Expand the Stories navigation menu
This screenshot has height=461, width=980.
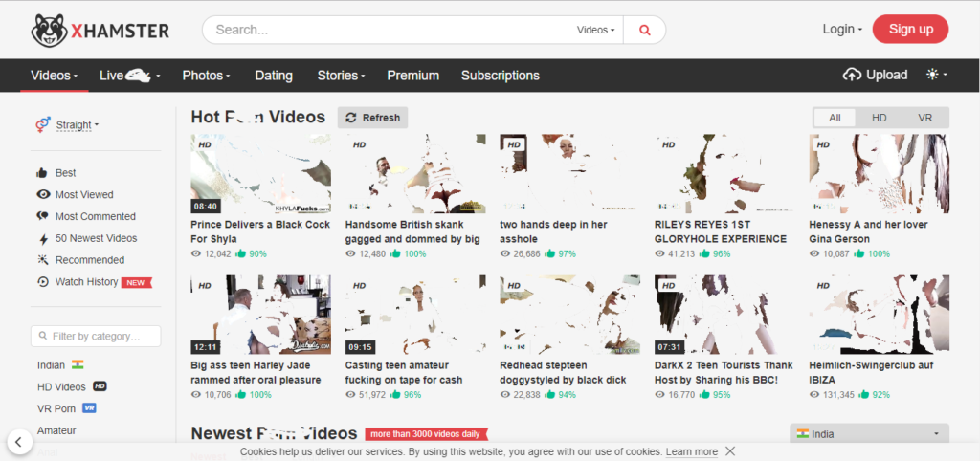coord(342,76)
